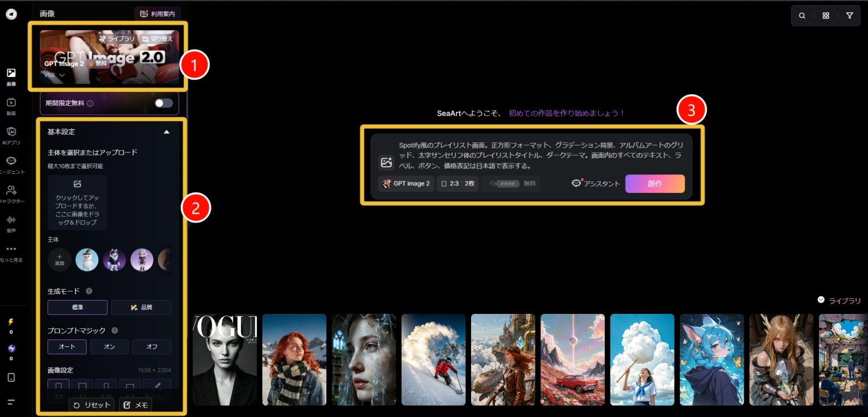Viewport: 868px width, 417px height.
Task: Select the snowman character subject avatar
Action: [x=87, y=260]
